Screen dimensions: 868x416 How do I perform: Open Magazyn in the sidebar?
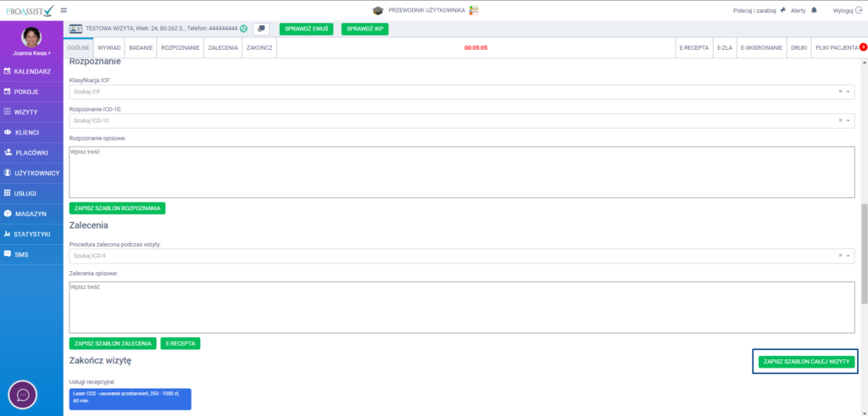[x=30, y=214]
